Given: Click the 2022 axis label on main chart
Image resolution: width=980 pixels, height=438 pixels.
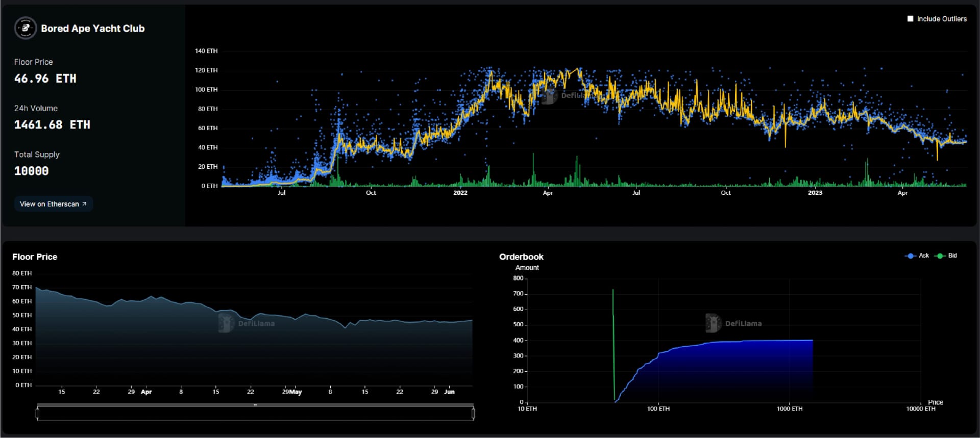Looking at the screenshot, I should [x=460, y=193].
